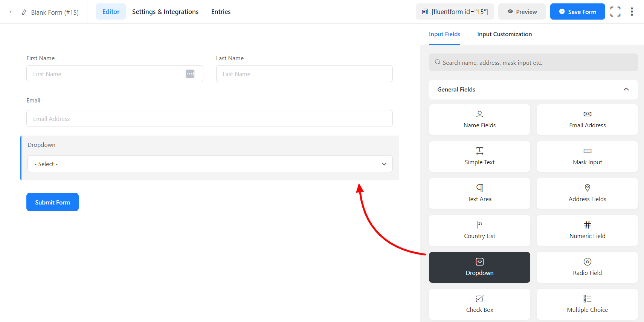The width and height of the screenshot is (644, 322).
Task: Switch to Settings & Integrations tab
Action: (x=165, y=12)
